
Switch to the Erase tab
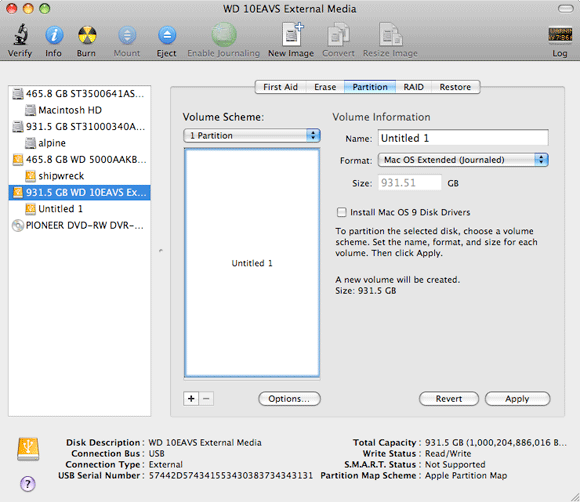(x=325, y=87)
